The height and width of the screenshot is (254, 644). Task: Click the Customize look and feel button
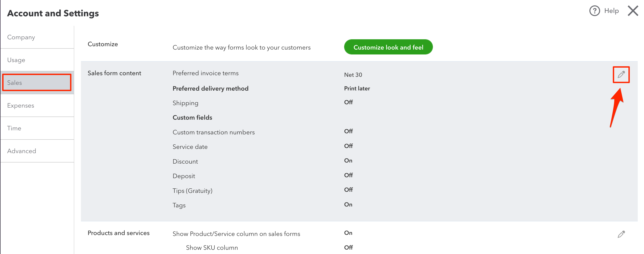pos(388,47)
